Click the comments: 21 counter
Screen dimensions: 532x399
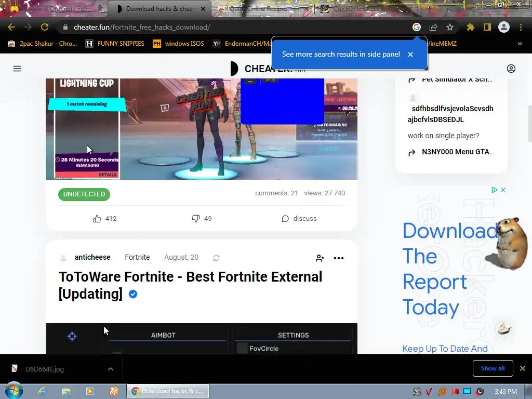tap(276, 193)
